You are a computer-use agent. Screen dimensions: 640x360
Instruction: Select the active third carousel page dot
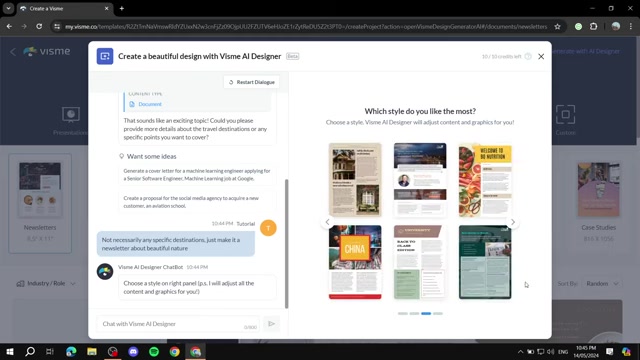pos(426,313)
